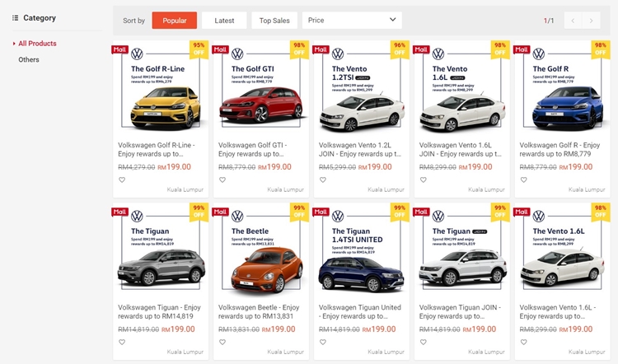The width and height of the screenshot is (618, 364).
Task: Sort products by Popular
Action: pos(174,21)
